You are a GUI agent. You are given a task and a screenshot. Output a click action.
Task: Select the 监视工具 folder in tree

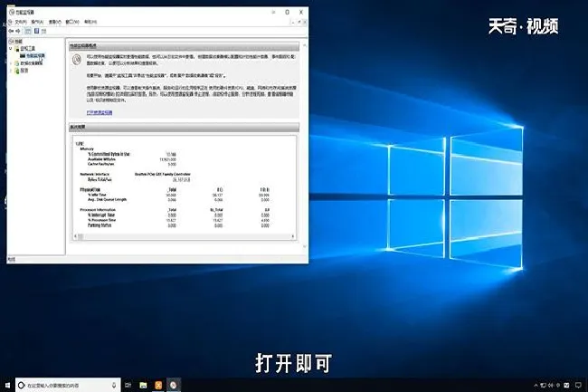[27, 48]
